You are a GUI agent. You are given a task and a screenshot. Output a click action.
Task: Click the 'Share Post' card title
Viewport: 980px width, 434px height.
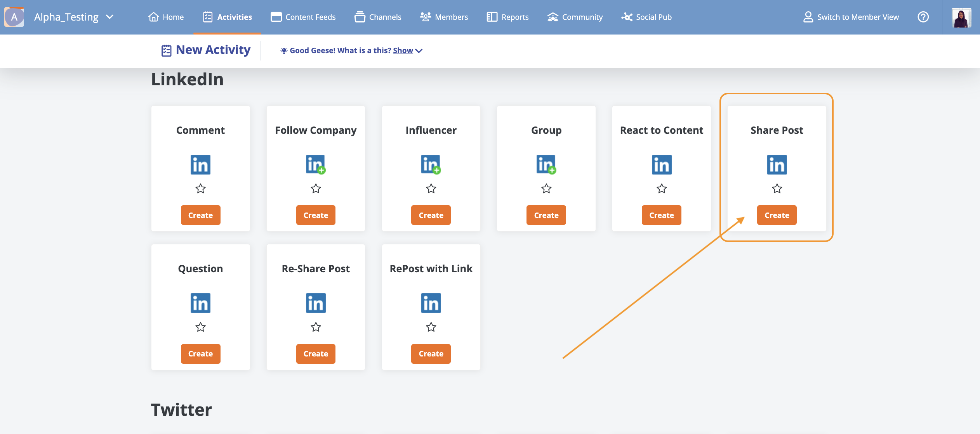coord(777,130)
